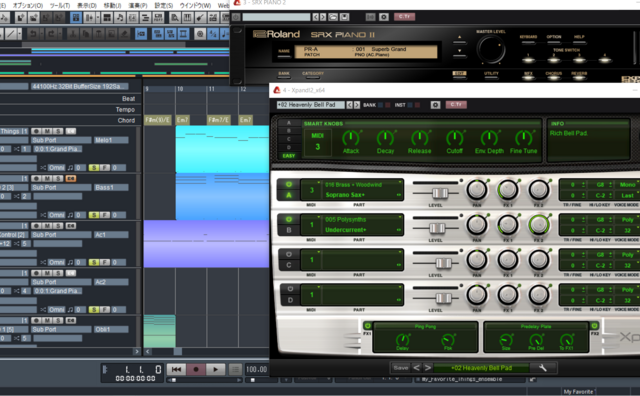Screen dimensions: 640x396
Task: Click the redo arrow icon in the toolbar
Action: pos(51,34)
